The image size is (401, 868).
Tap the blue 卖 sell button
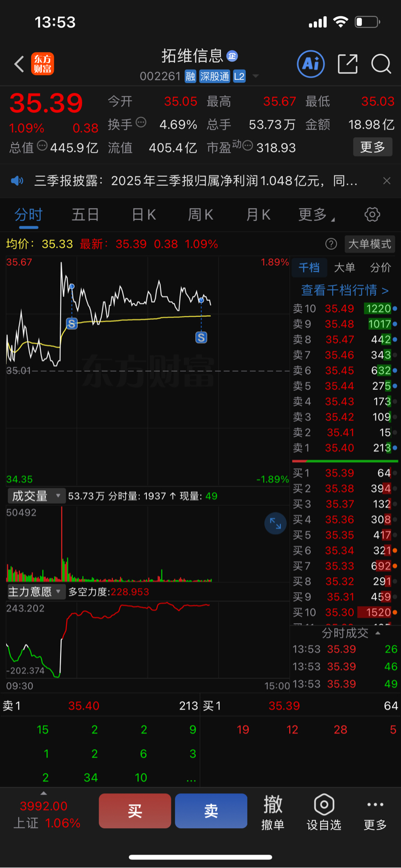click(x=211, y=811)
